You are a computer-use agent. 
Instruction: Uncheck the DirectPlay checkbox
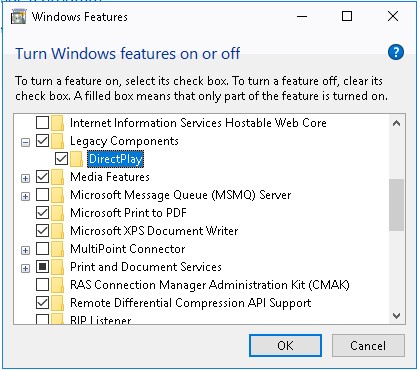62,159
